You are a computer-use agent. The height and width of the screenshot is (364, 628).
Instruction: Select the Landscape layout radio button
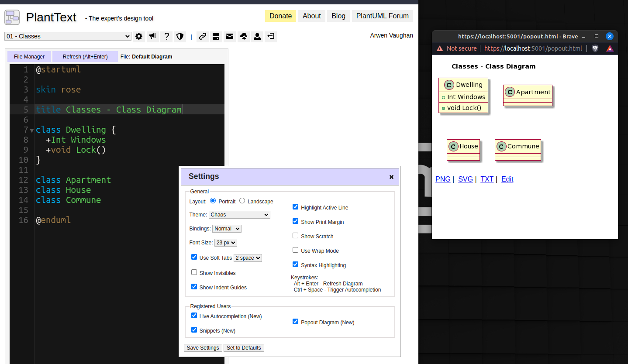pos(242,201)
